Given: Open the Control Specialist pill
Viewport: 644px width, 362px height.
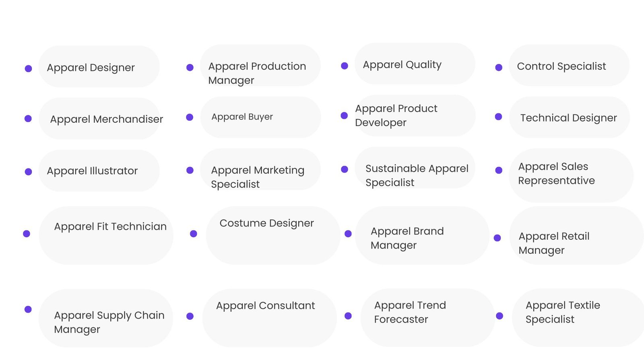Looking at the screenshot, I should point(569,66).
